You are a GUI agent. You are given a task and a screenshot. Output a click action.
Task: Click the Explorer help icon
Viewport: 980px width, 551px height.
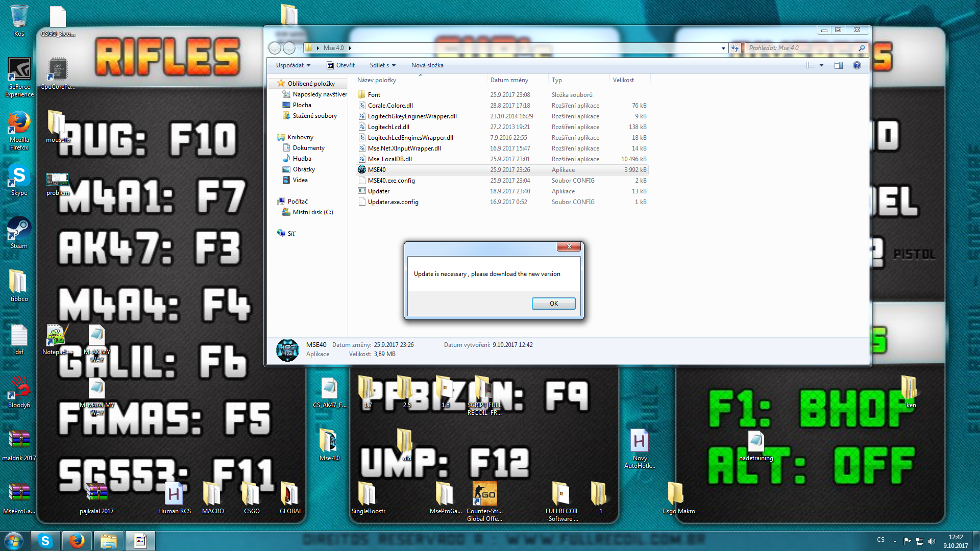(x=856, y=65)
